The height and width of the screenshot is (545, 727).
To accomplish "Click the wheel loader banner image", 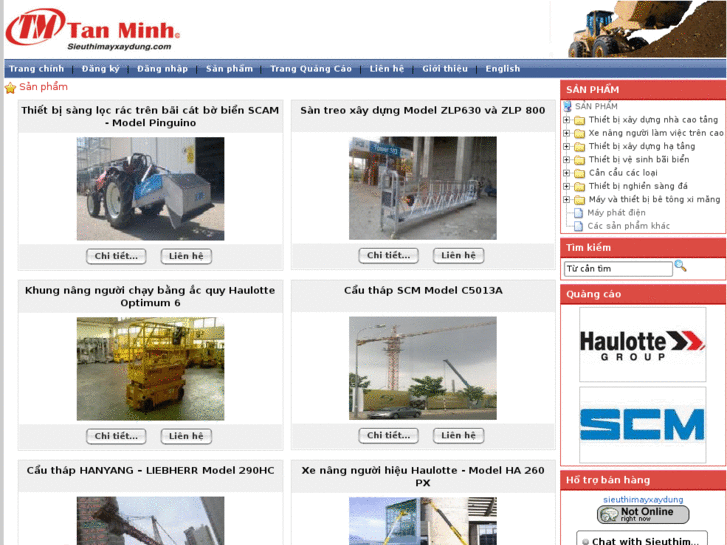I will click(x=647, y=29).
